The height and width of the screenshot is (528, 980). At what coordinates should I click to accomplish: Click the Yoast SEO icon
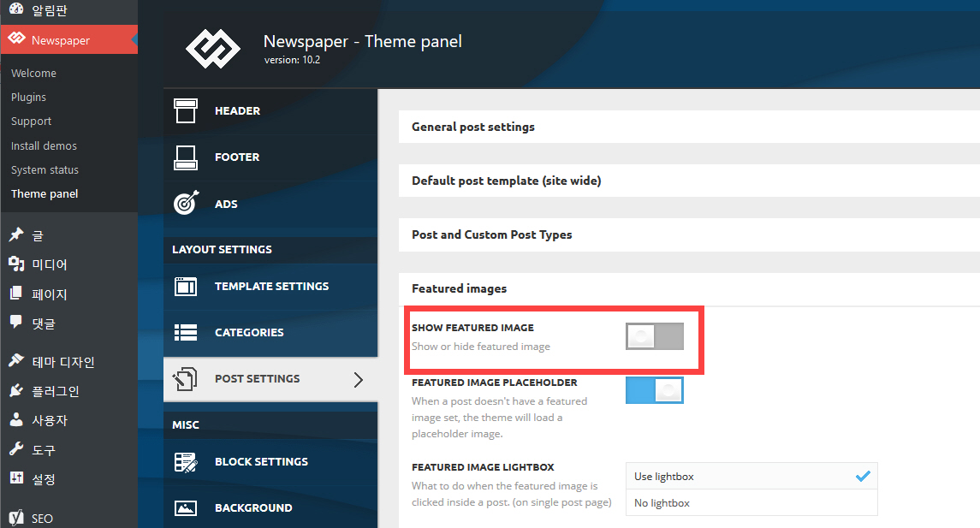pos(16,518)
